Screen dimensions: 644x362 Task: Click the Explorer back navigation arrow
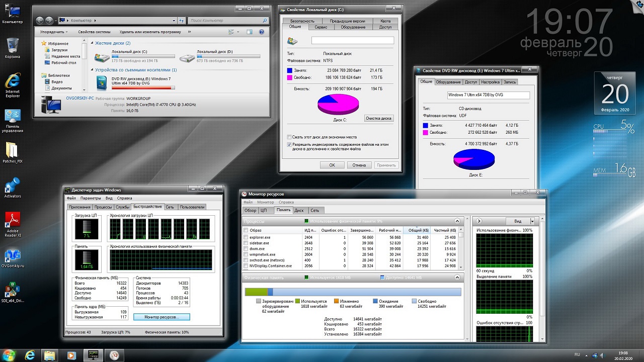click(x=40, y=21)
